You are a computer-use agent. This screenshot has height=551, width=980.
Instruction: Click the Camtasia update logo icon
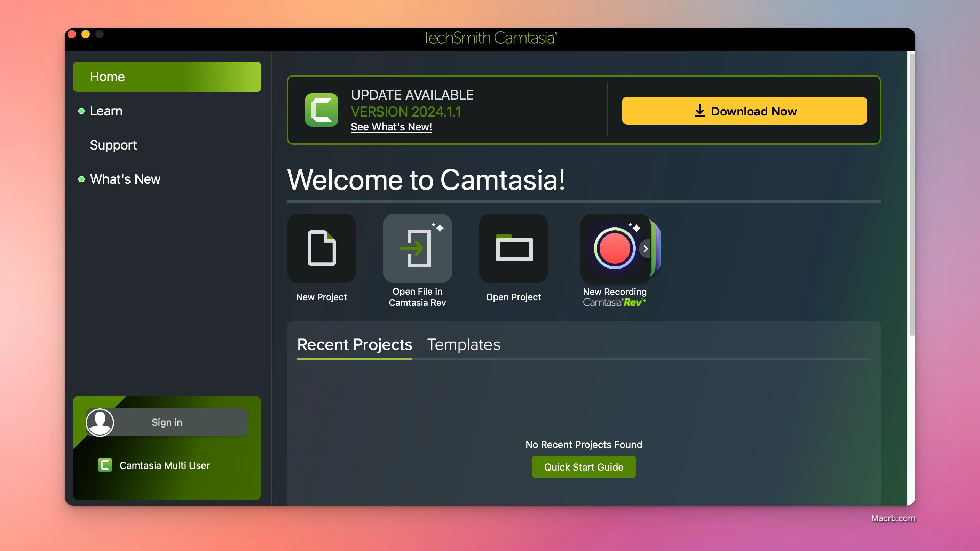(322, 110)
